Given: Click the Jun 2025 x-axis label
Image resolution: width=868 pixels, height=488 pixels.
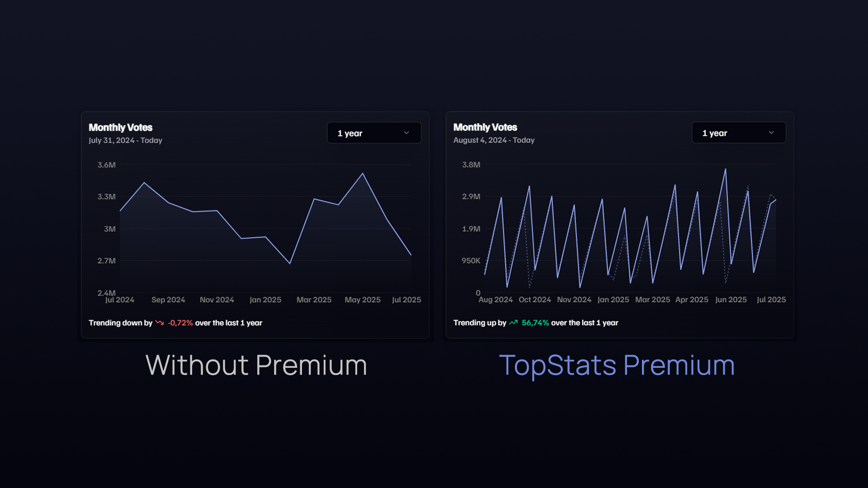Looking at the screenshot, I should tap(731, 300).
